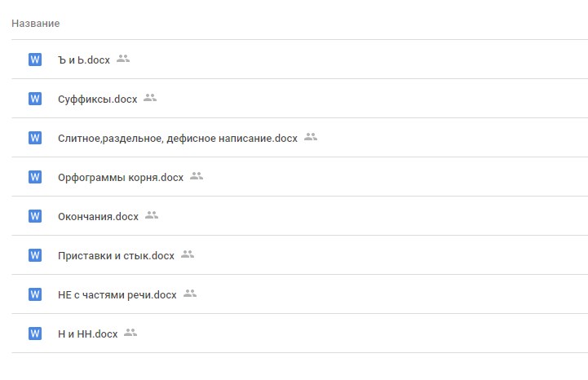The height and width of the screenshot is (380, 588).
Task: Select the Word icon for Окончания.docx
Action: [35, 216]
